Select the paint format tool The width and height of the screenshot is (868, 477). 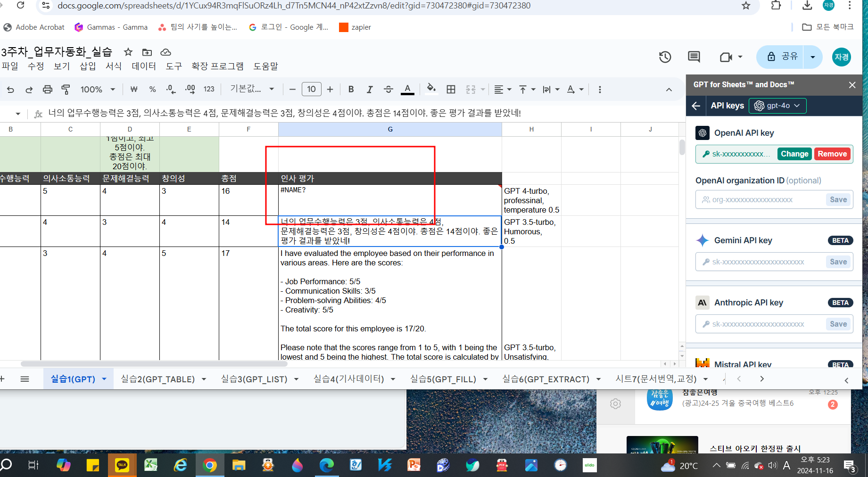tap(66, 90)
